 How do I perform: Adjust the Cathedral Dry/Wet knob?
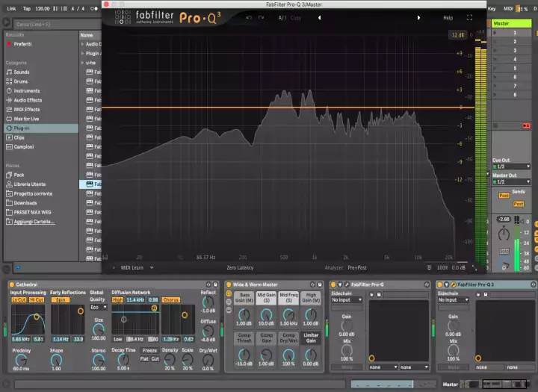tap(208, 360)
